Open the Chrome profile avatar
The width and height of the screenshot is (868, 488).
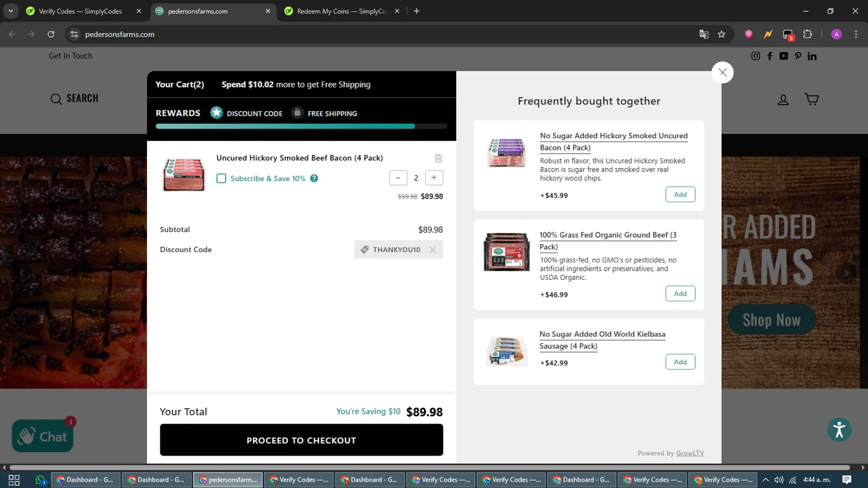pyautogui.click(x=836, y=34)
